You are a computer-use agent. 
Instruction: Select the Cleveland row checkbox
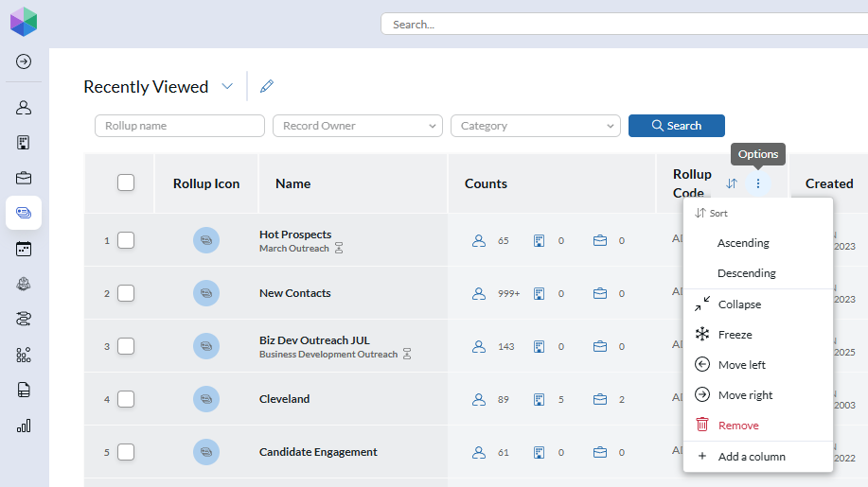(x=126, y=399)
